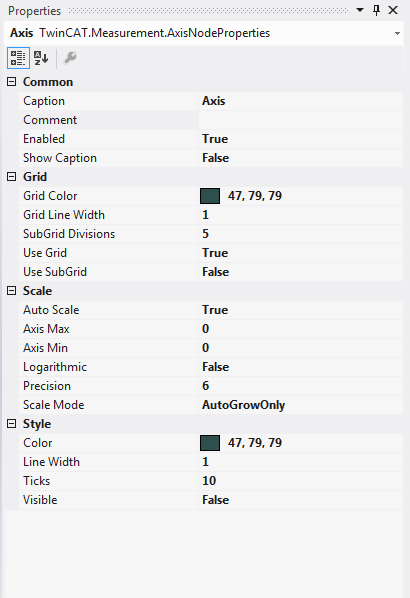Select the Categorized view icon
The image size is (410, 598).
18,58
